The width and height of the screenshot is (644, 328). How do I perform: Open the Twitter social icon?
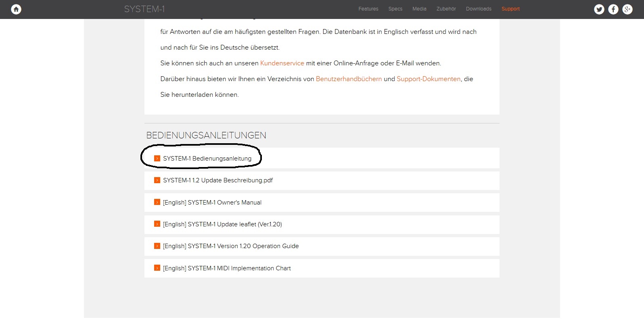[x=599, y=9]
